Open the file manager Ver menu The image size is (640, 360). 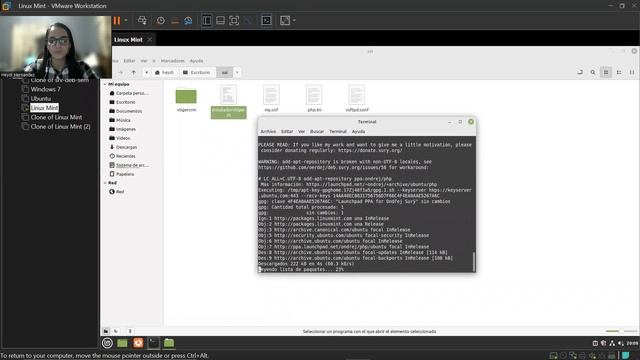click(x=144, y=61)
